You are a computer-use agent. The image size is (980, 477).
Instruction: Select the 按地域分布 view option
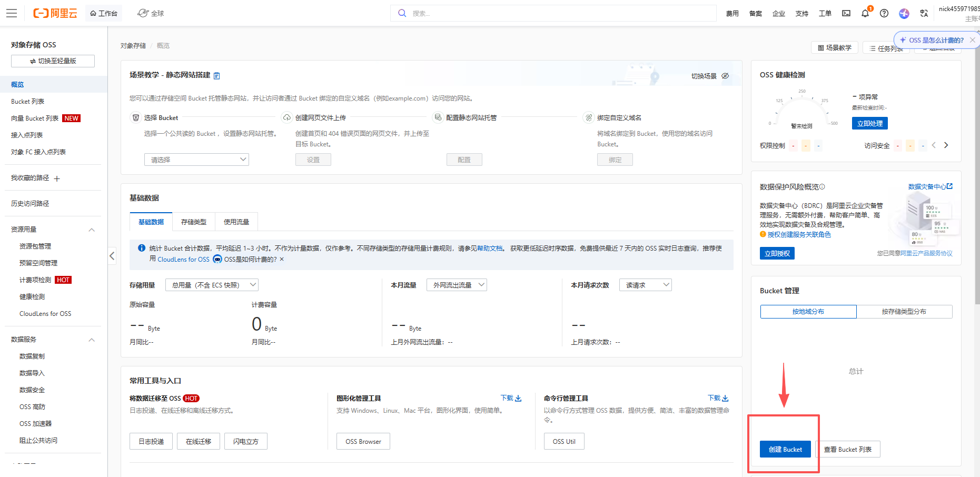[x=808, y=312]
